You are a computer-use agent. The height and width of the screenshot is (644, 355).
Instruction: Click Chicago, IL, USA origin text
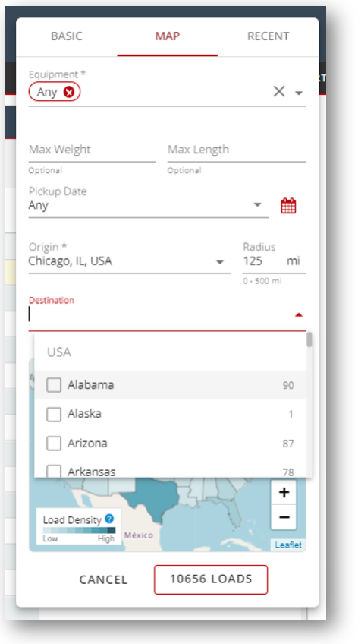coord(71,261)
